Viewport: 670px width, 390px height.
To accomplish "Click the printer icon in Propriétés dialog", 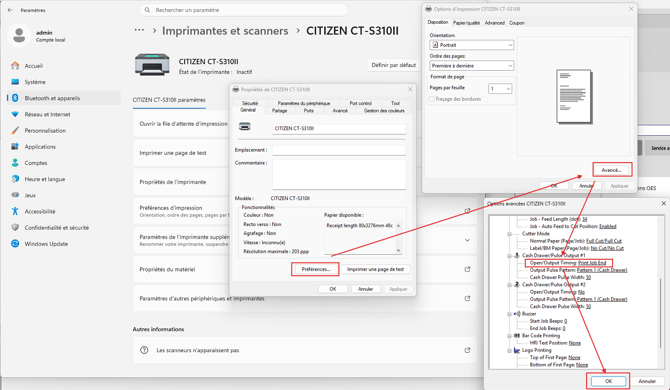I will point(245,126).
